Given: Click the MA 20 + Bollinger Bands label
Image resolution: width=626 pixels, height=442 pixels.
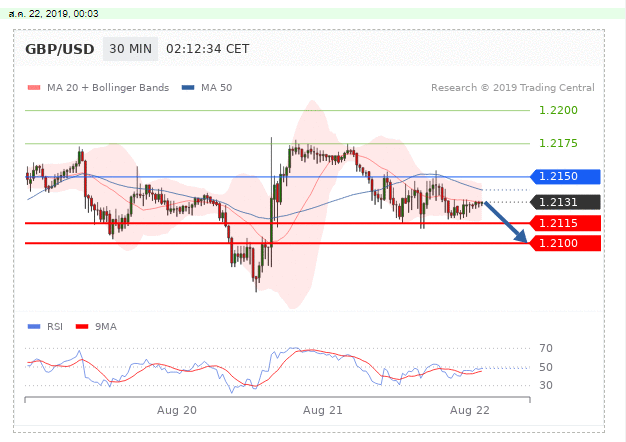Looking at the screenshot, I should click(x=108, y=87).
